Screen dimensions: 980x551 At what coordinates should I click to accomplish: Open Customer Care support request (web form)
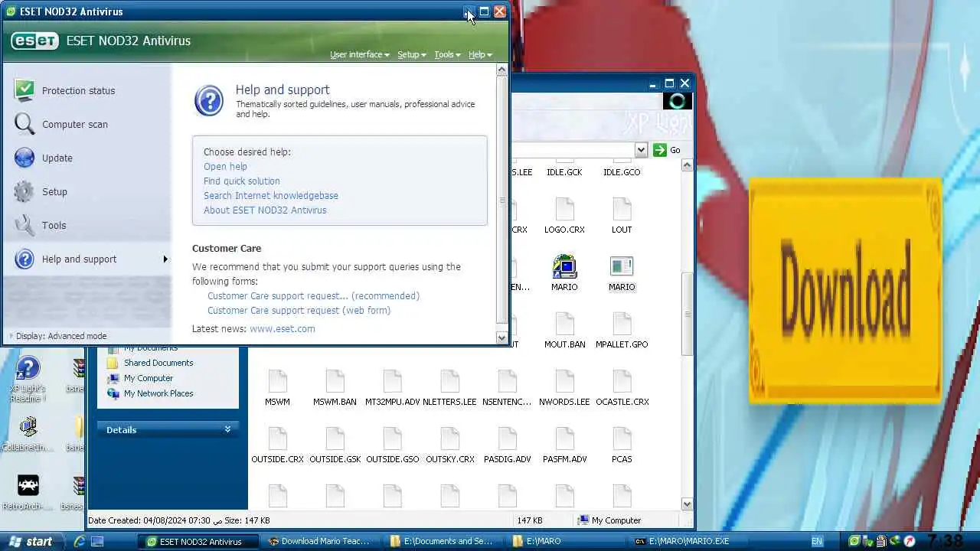(x=299, y=310)
